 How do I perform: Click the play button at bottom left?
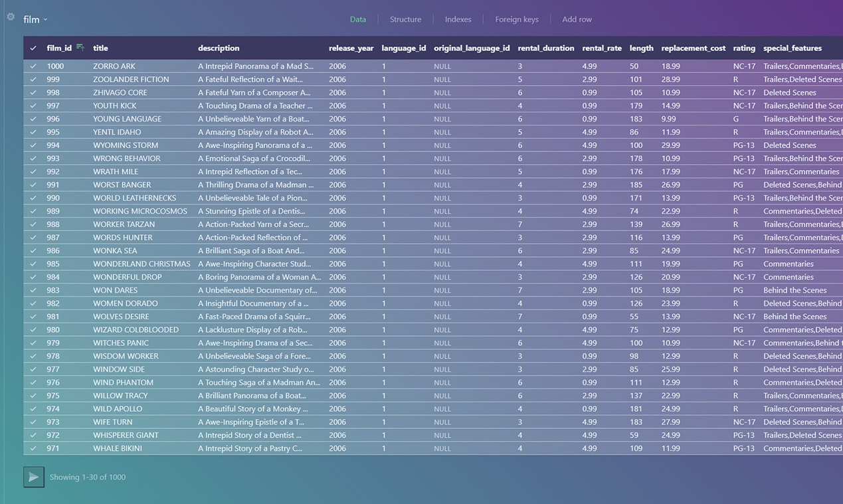point(34,477)
